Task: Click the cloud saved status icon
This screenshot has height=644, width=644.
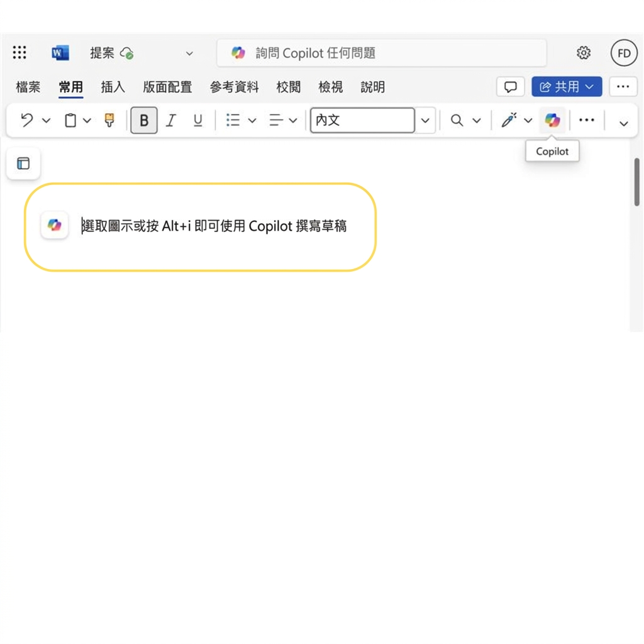Action: click(126, 53)
